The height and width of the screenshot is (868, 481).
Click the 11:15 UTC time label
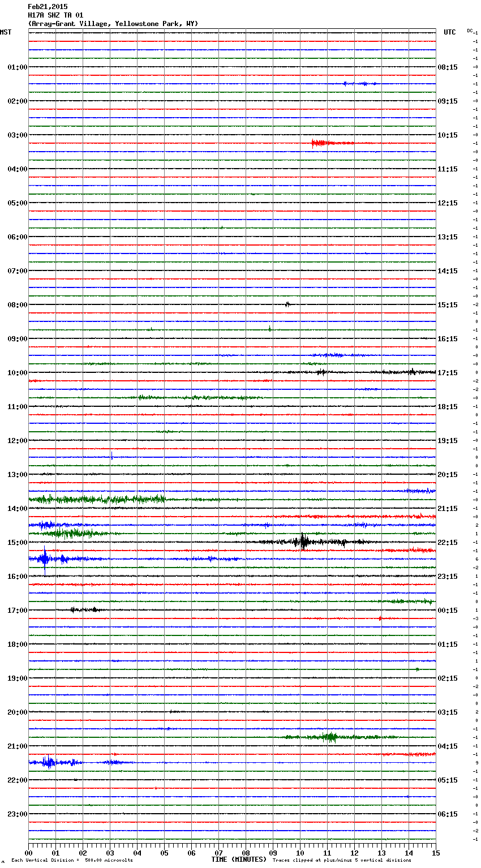(x=448, y=169)
